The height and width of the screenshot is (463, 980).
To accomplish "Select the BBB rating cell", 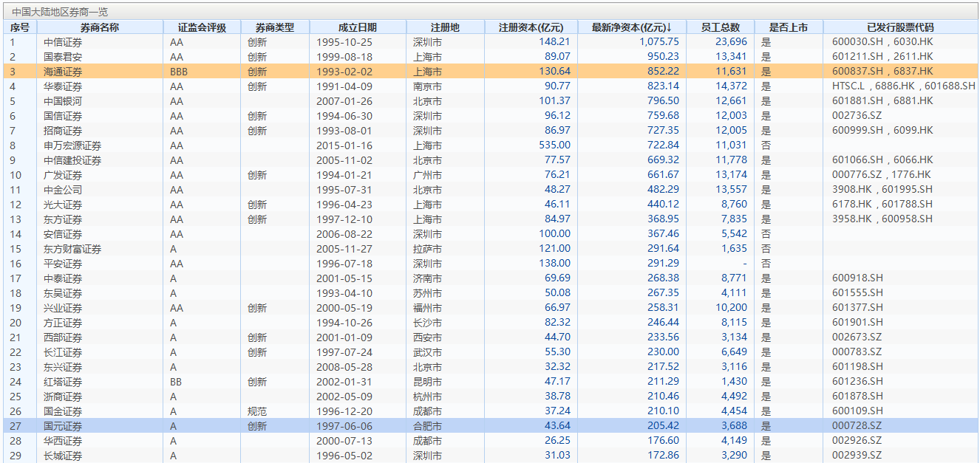I will [179, 72].
